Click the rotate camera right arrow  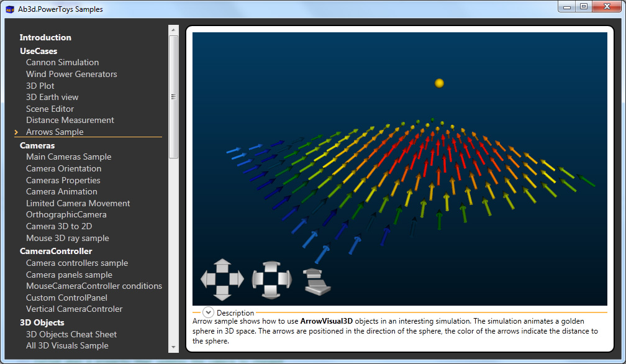pyautogui.click(x=286, y=280)
